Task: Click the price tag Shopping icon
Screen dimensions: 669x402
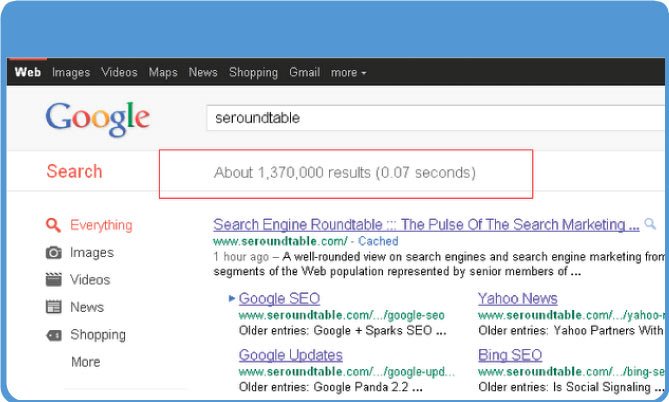Action: [x=53, y=335]
